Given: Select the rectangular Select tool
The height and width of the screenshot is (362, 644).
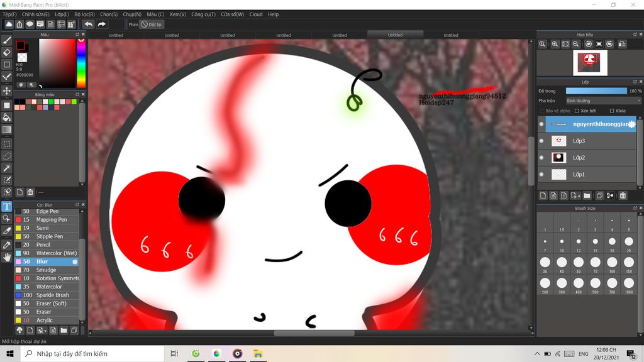Looking at the screenshot, I should (x=6, y=144).
